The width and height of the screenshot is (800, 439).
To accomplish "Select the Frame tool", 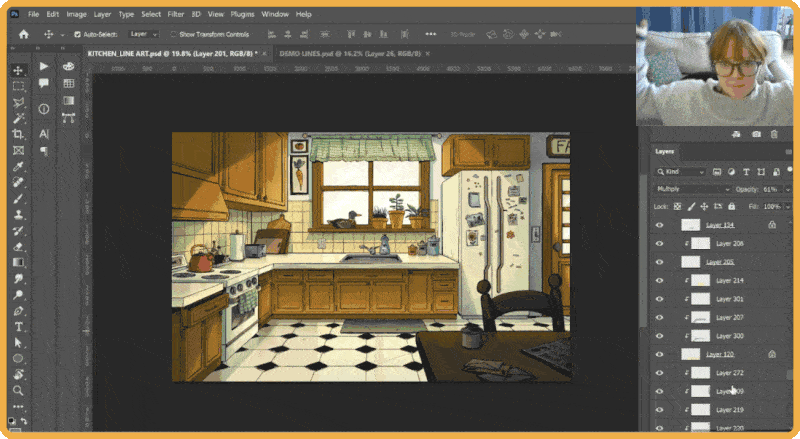I will tap(18, 151).
